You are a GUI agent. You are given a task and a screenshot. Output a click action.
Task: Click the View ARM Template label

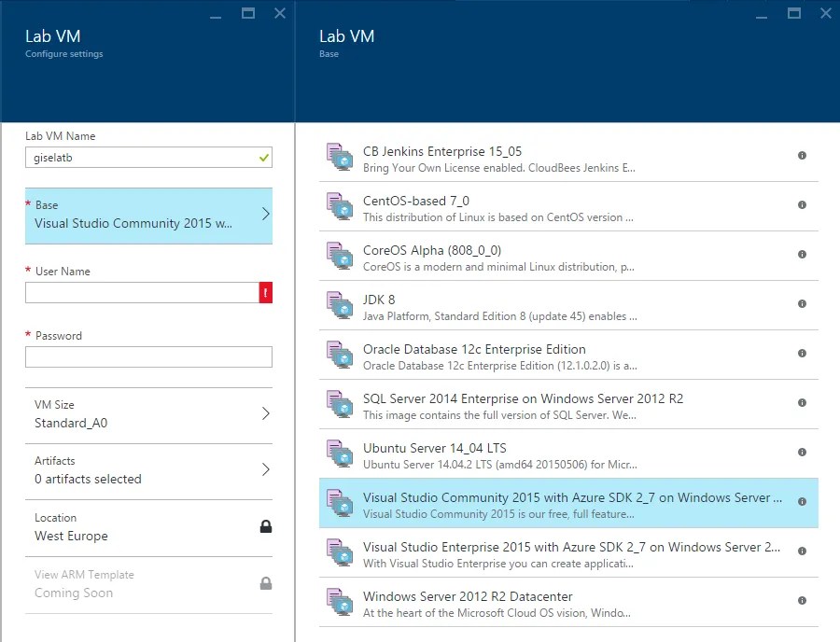tap(84, 575)
